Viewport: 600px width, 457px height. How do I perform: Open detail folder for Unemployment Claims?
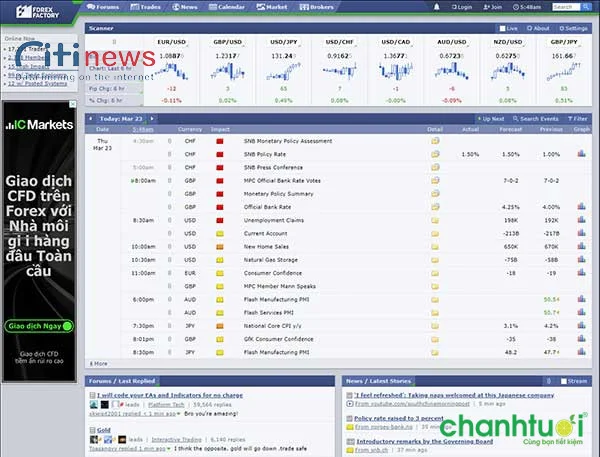(435, 220)
